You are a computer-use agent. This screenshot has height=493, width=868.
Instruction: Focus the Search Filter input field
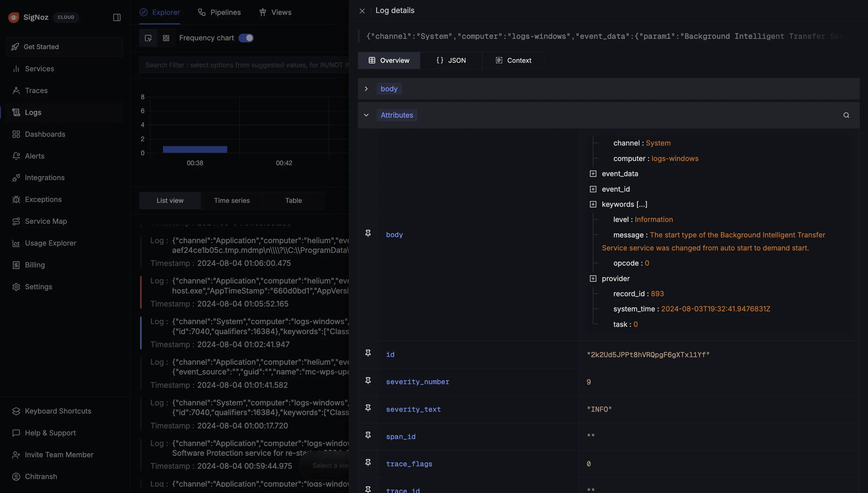(244, 65)
